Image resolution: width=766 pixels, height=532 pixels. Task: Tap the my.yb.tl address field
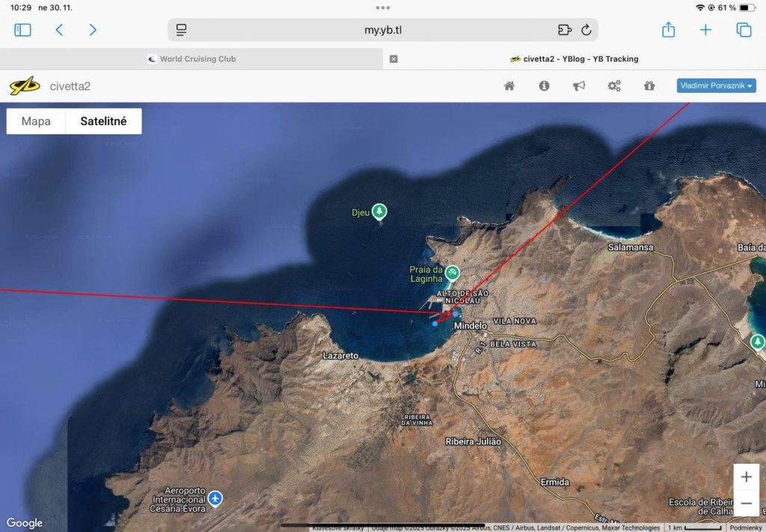[x=383, y=30]
